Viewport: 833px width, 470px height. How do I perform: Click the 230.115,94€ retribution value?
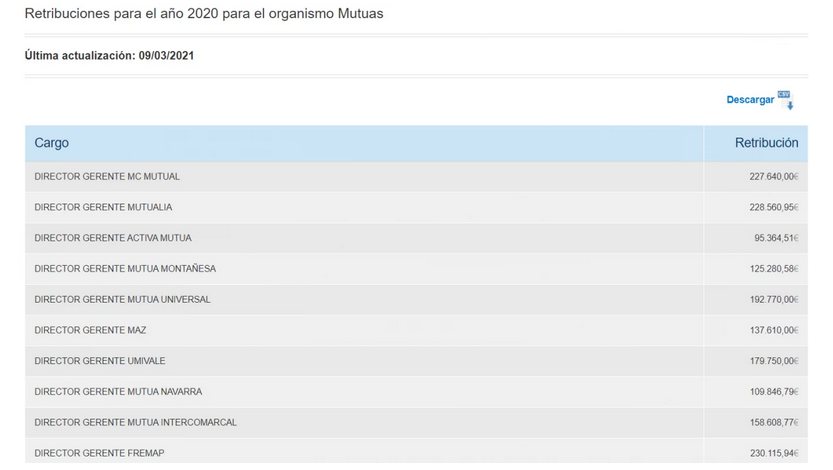click(x=774, y=453)
